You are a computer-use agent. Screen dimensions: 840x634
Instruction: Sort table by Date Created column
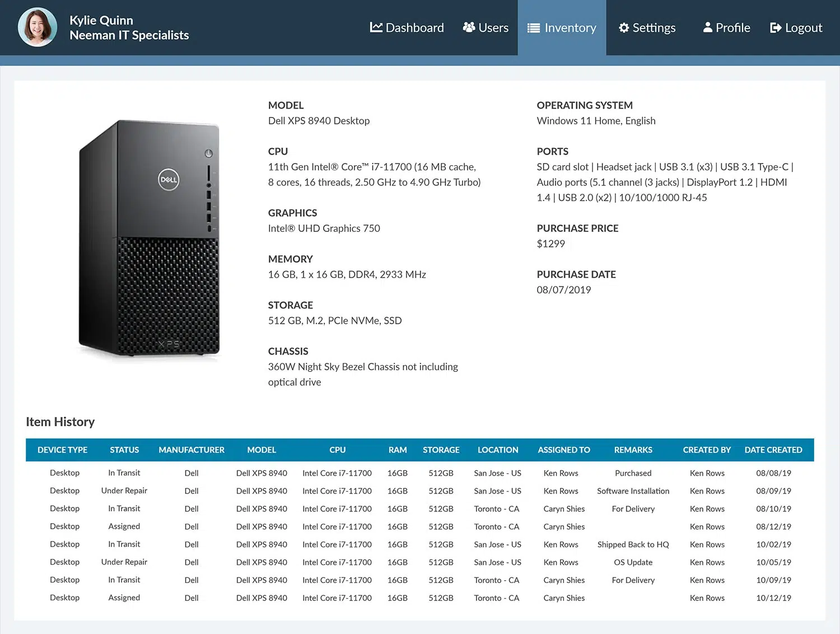773,450
